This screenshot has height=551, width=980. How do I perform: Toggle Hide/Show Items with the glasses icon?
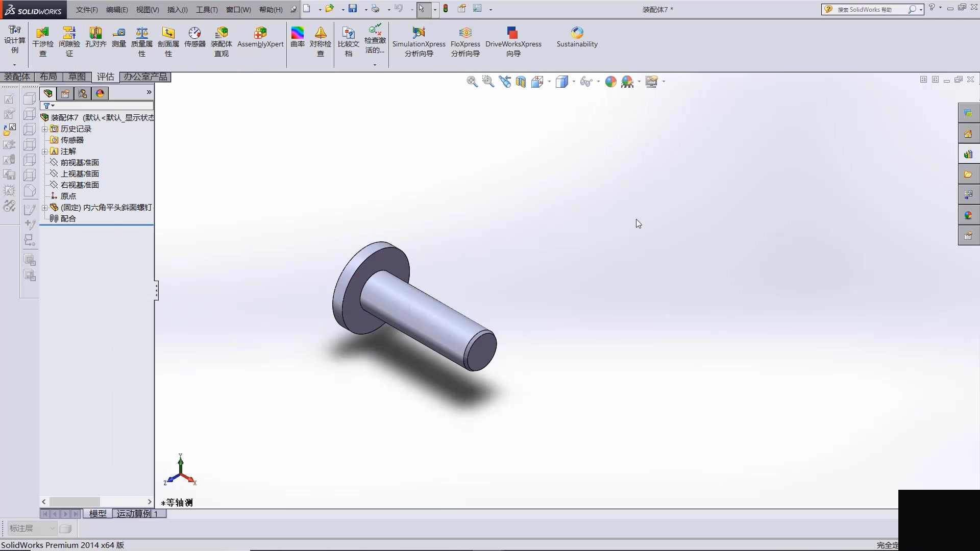click(587, 82)
